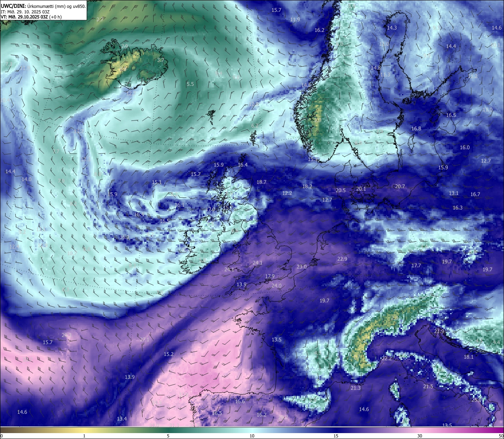Click the 5.5 value southeast of Iceland
The width and height of the screenshot is (504, 439).
(190, 84)
